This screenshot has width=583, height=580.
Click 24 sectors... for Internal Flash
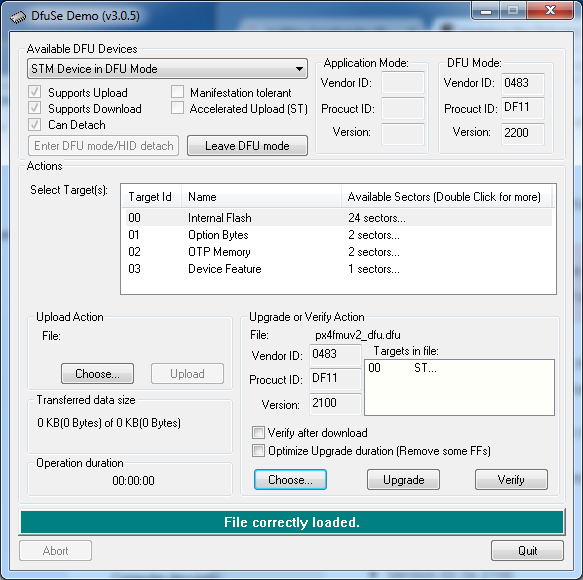(x=377, y=218)
